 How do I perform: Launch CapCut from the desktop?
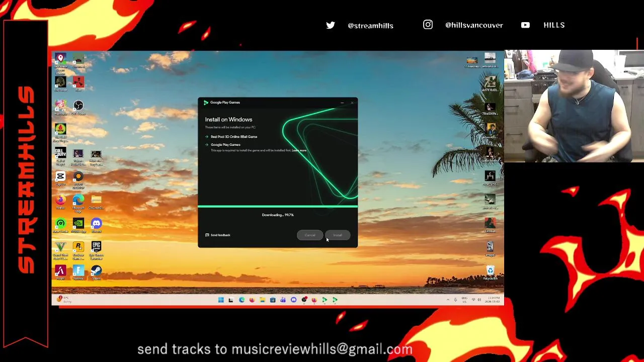(60, 178)
